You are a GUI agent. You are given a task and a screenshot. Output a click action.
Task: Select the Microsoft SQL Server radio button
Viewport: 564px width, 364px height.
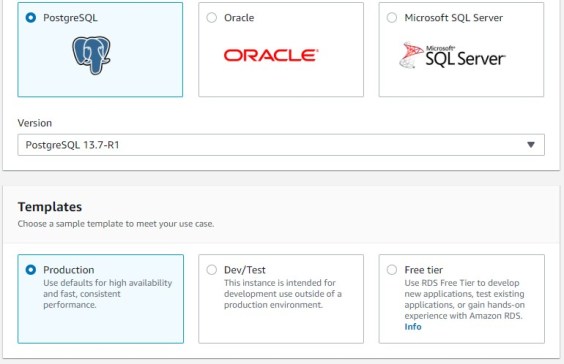(x=392, y=18)
